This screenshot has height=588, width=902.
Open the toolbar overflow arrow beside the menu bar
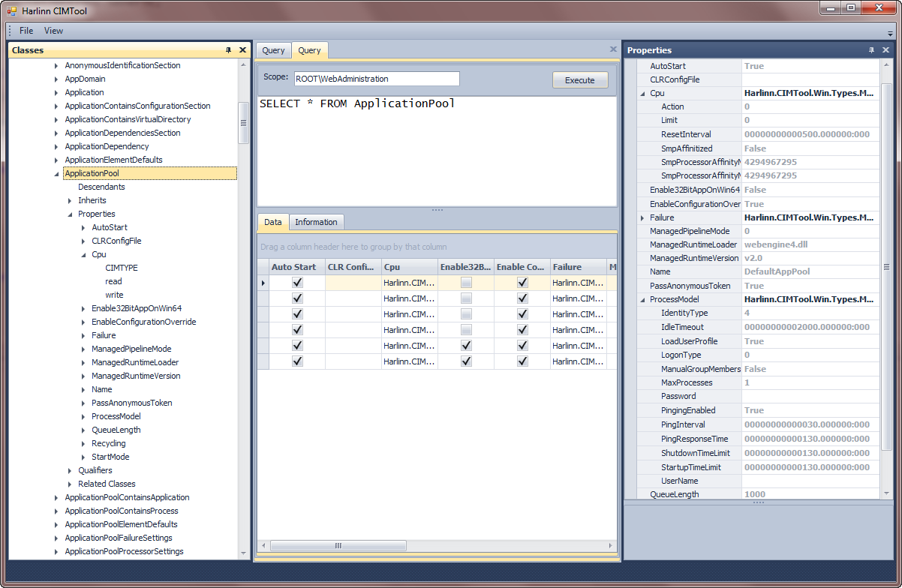(x=890, y=32)
